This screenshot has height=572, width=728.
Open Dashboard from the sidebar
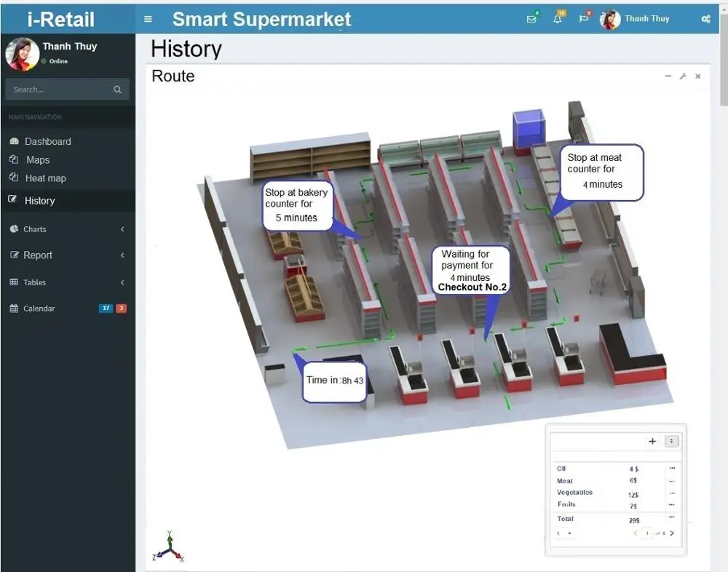(48, 142)
